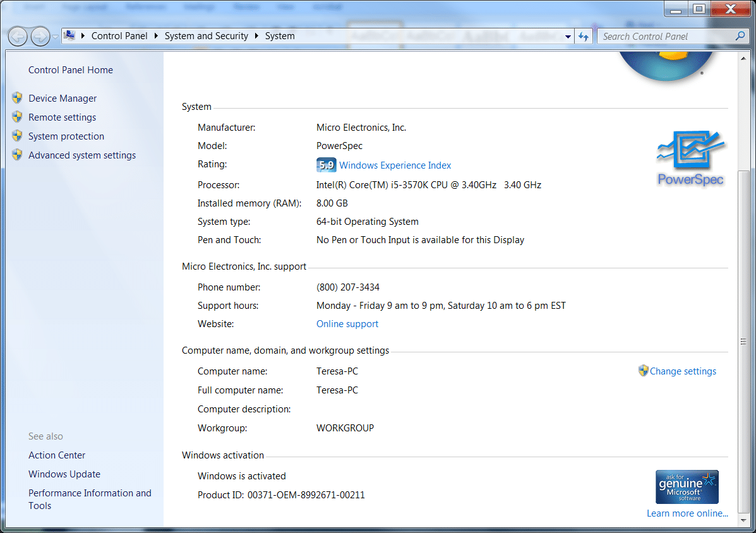This screenshot has width=756, height=533.
Task: Click the Back navigation arrow button
Action: (x=18, y=36)
